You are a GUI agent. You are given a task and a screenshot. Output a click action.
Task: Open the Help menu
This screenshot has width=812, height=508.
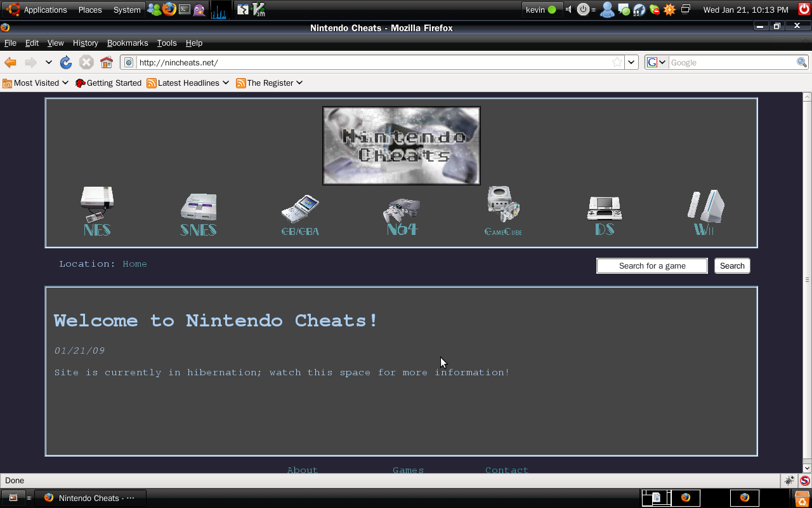click(x=193, y=43)
